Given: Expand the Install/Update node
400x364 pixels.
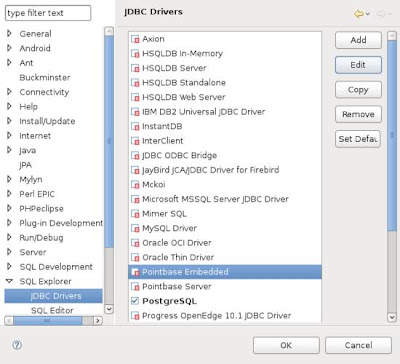Looking at the screenshot, I should point(9,121).
